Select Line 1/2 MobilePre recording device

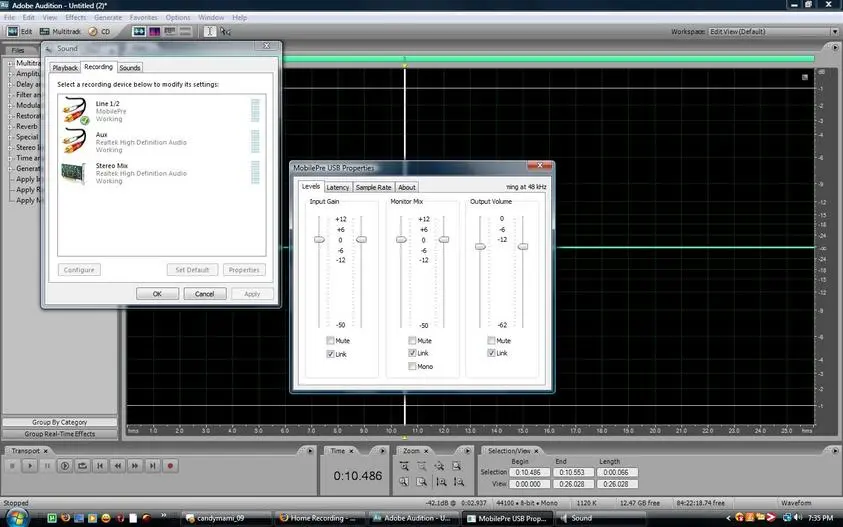(x=161, y=110)
